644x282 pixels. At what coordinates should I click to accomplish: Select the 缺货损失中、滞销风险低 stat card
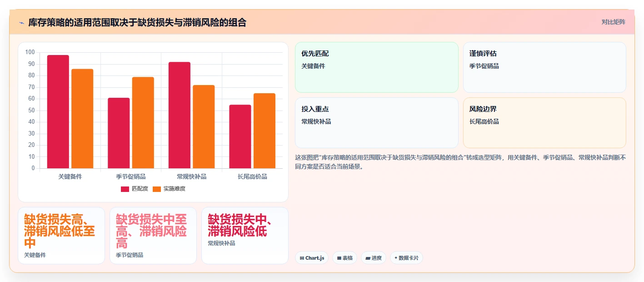[x=245, y=236]
